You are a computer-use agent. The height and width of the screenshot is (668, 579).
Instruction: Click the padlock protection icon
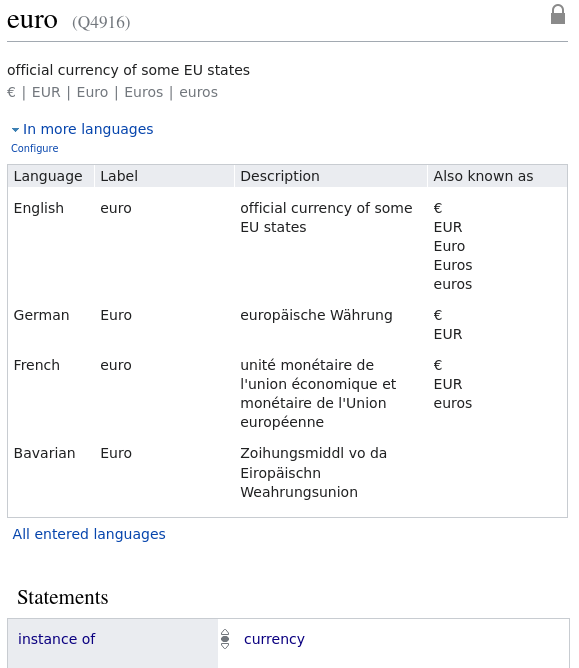(558, 14)
